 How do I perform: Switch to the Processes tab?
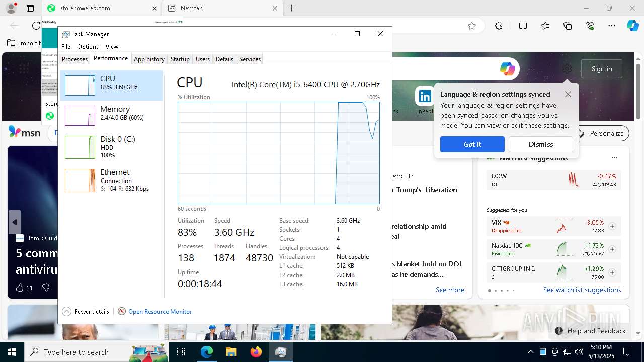pos(74,59)
